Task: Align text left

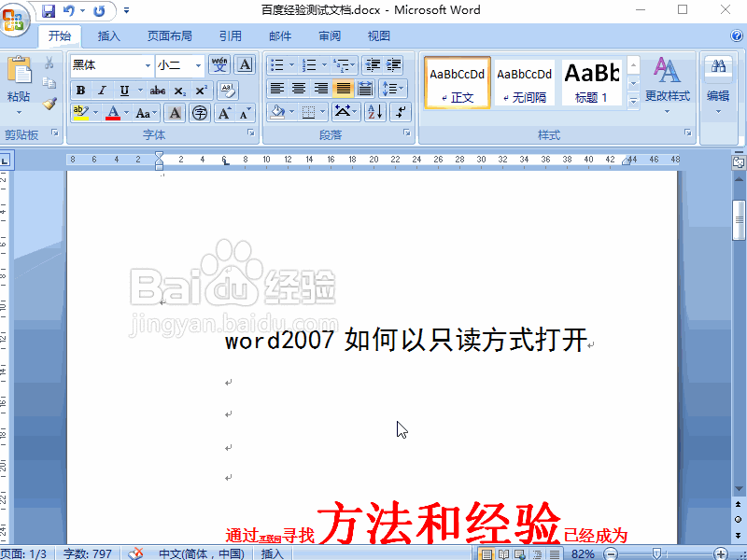Action: (x=276, y=89)
